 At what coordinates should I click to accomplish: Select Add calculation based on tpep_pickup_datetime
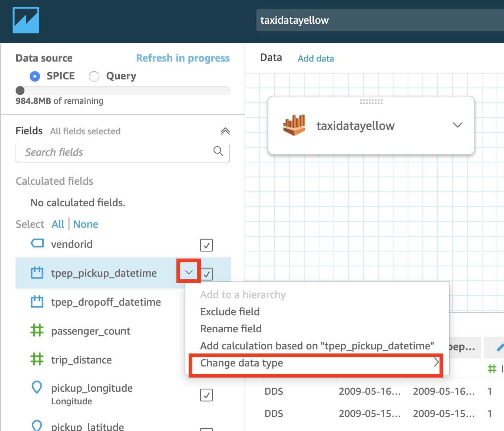317,346
